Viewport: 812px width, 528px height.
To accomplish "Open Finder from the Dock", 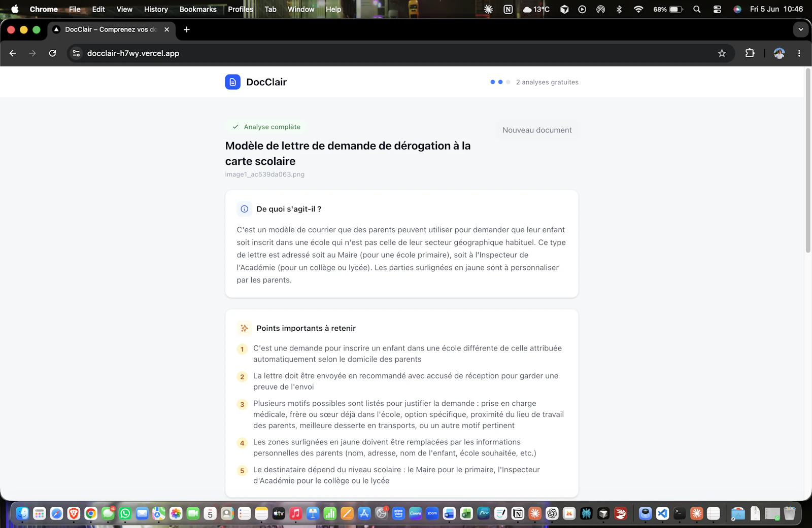I will point(22,513).
